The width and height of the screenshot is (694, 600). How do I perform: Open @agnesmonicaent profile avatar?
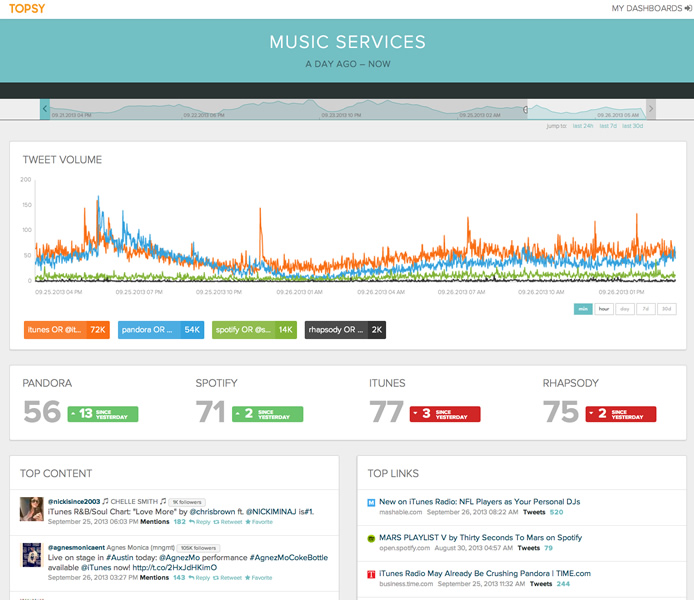coord(31,555)
